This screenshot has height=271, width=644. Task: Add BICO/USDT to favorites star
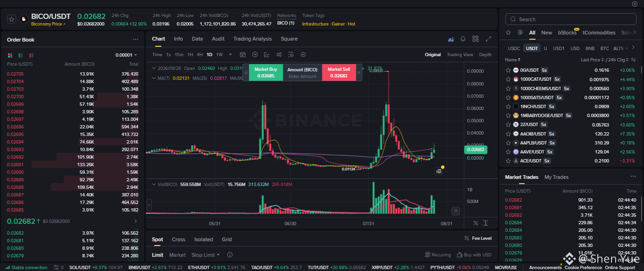[x=12, y=19]
